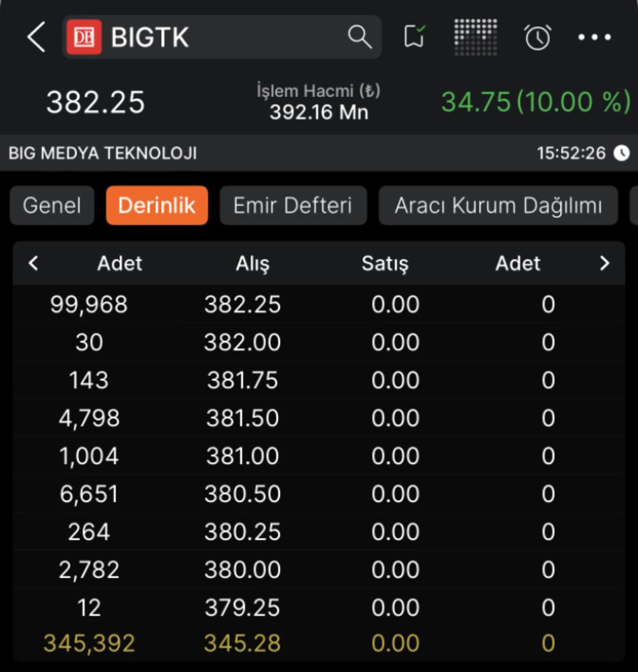Tap the red DB stock logo

coord(84,37)
